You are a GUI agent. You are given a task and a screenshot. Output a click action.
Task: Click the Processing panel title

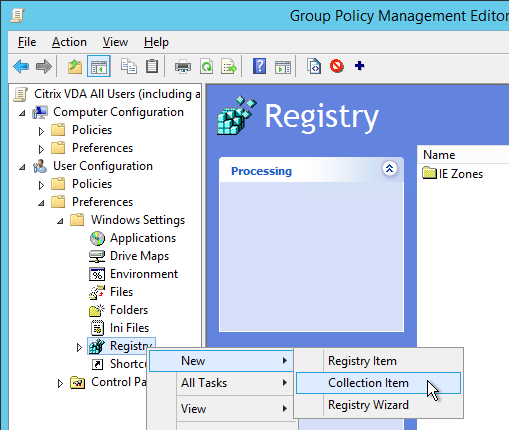[x=261, y=171]
